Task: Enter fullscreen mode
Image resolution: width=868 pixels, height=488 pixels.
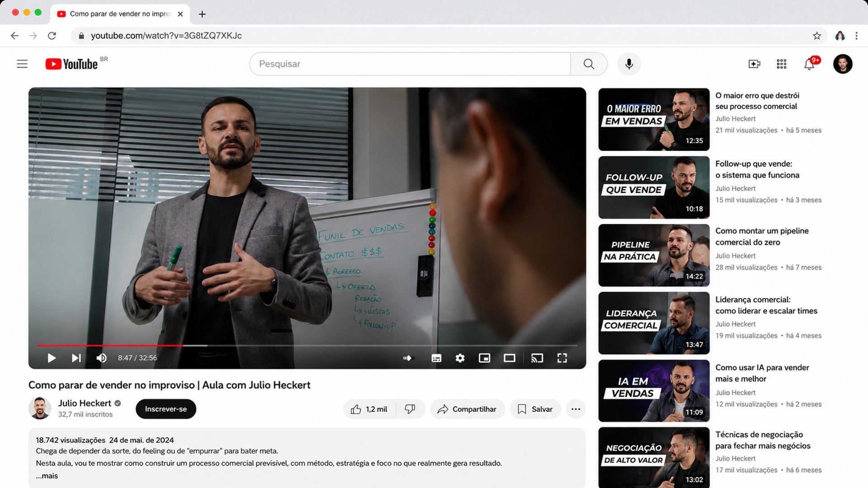Action: (x=562, y=358)
